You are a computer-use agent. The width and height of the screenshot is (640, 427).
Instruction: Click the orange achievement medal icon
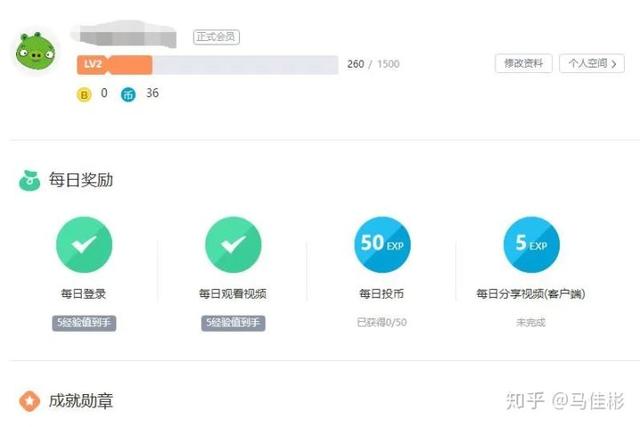point(29,401)
